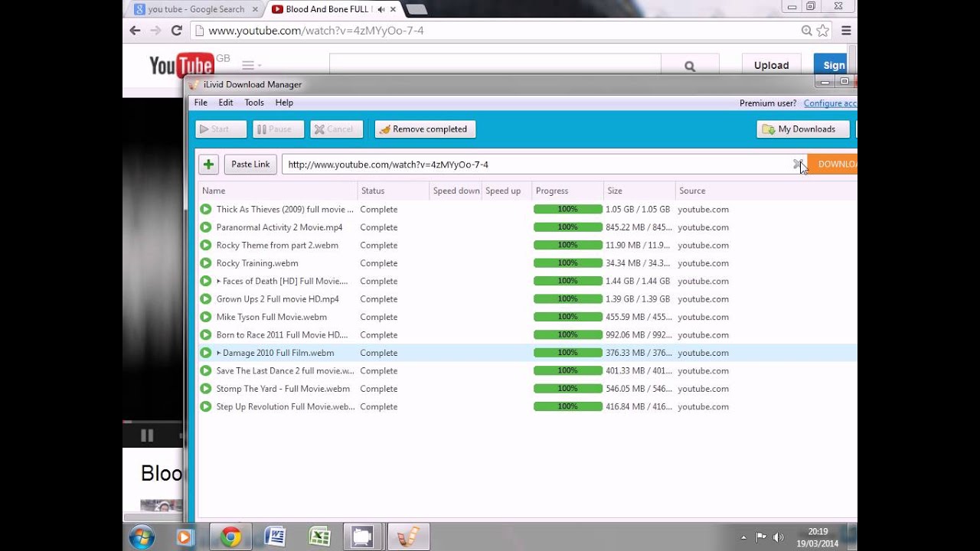The image size is (980, 551).
Task: Play the Step Up Revolution download
Action: coord(206,406)
